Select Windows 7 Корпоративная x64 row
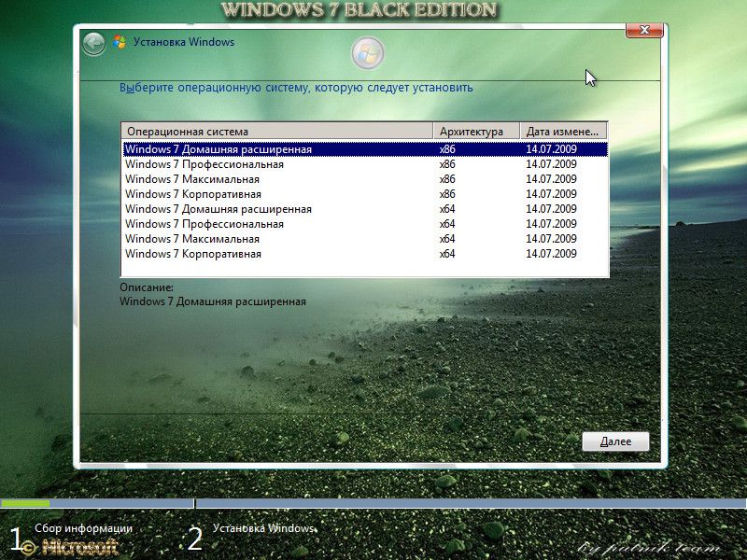 [365, 254]
